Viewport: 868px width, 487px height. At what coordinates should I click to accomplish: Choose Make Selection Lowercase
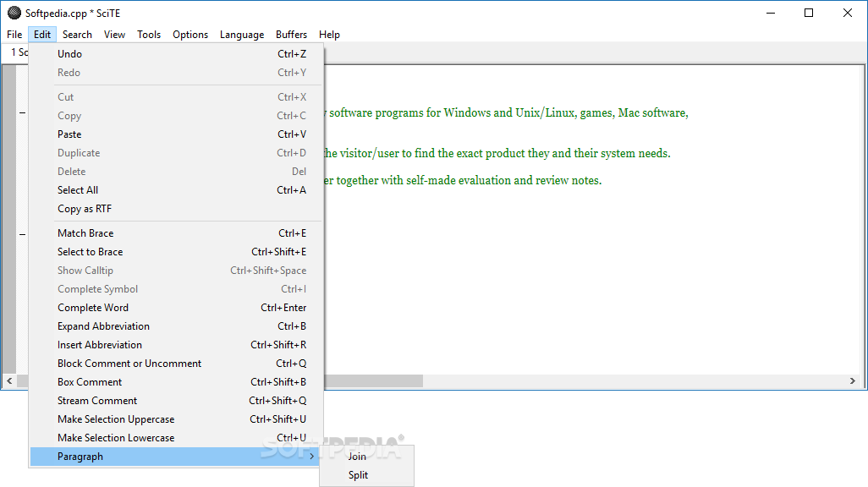coord(176,438)
